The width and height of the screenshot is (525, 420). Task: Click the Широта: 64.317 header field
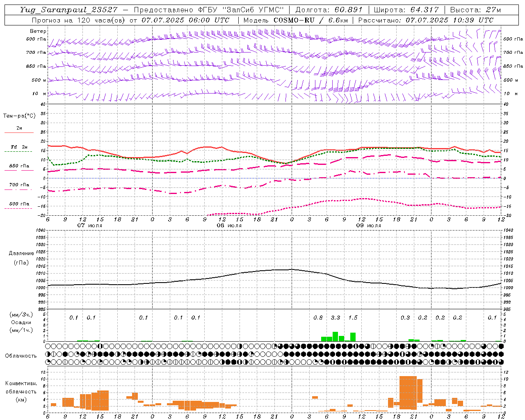click(406, 10)
